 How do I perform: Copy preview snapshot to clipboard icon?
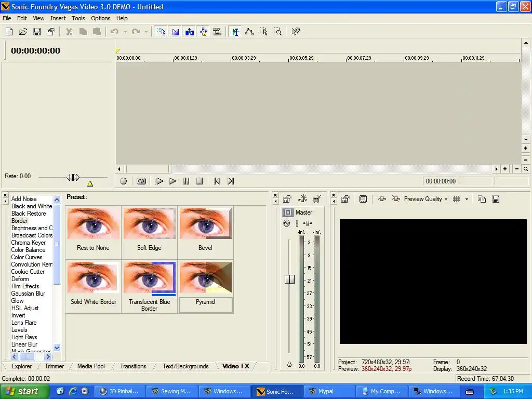[x=482, y=199]
